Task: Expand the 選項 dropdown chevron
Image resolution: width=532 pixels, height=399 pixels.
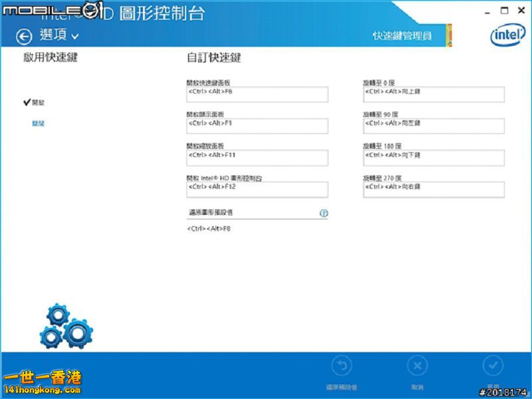Action: point(75,37)
